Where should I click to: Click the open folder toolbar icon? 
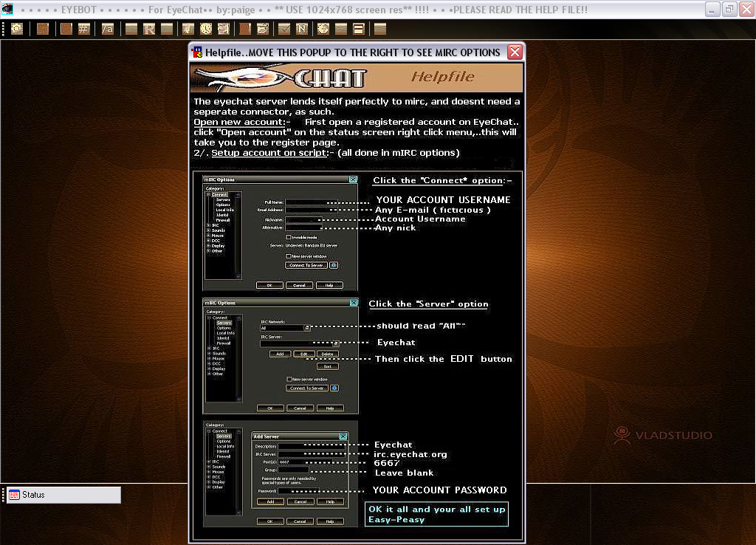click(x=263, y=29)
